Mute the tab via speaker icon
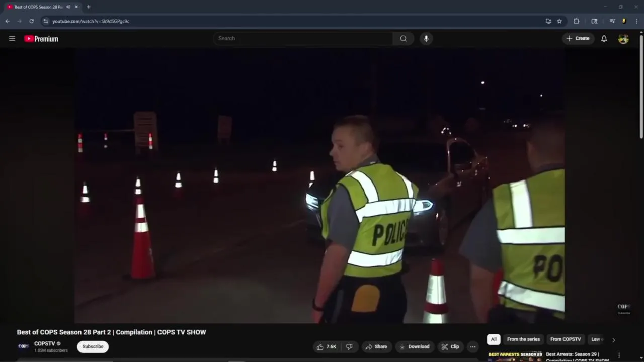The image size is (644, 362). pyautogui.click(x=68, y=7)
